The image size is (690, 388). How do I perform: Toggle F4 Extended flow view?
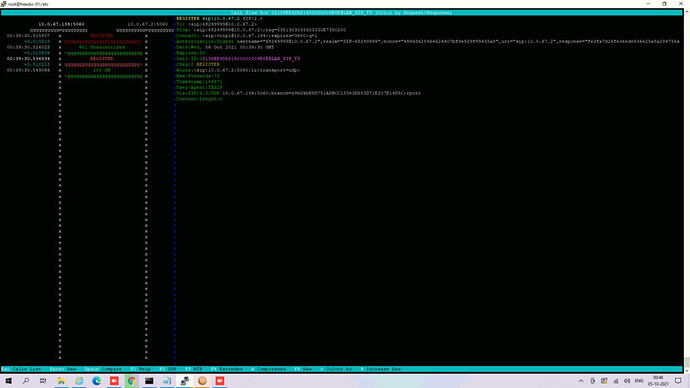point(227,369)
